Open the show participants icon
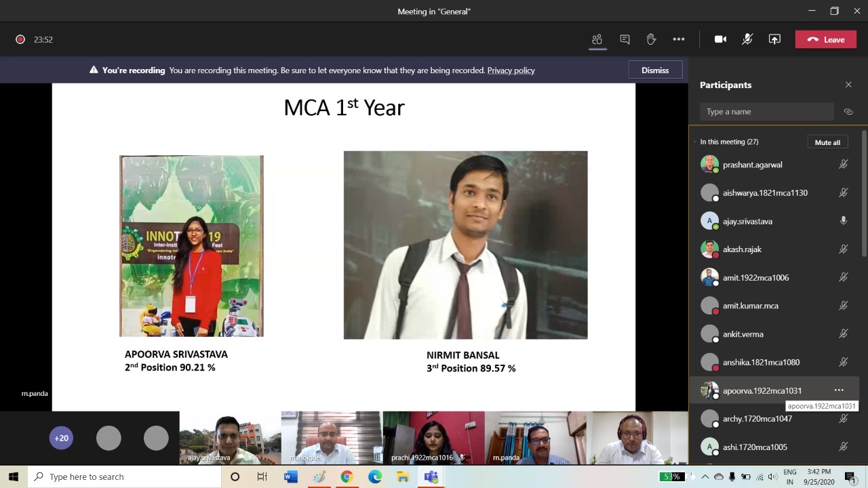The image size is (868, 488). 597,39
